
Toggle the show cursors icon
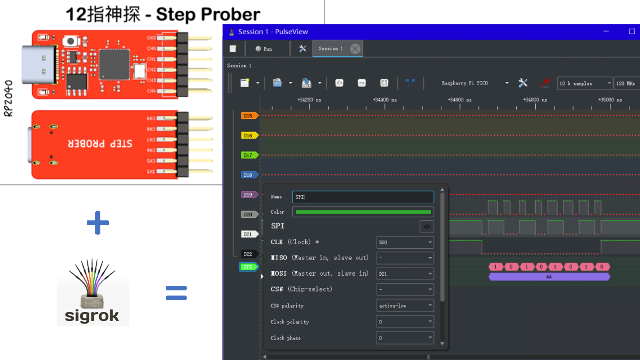pos(410,83)
